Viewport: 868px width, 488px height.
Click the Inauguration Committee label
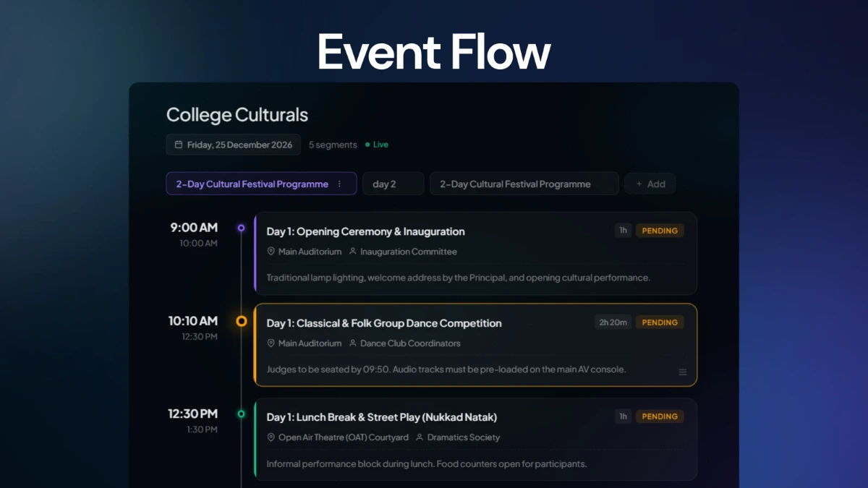pyautogui.click(x=409, y=252)
